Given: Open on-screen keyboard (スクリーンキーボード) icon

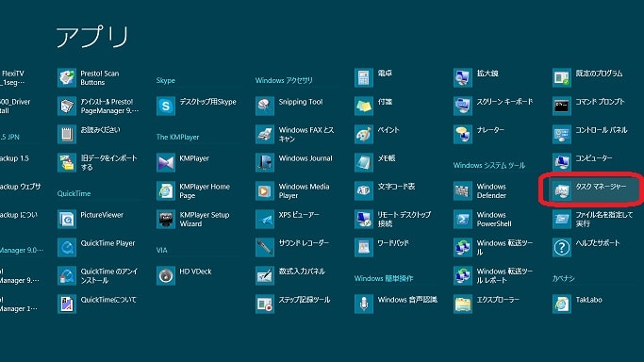Looking at the screenshot, I should point(462,106).
